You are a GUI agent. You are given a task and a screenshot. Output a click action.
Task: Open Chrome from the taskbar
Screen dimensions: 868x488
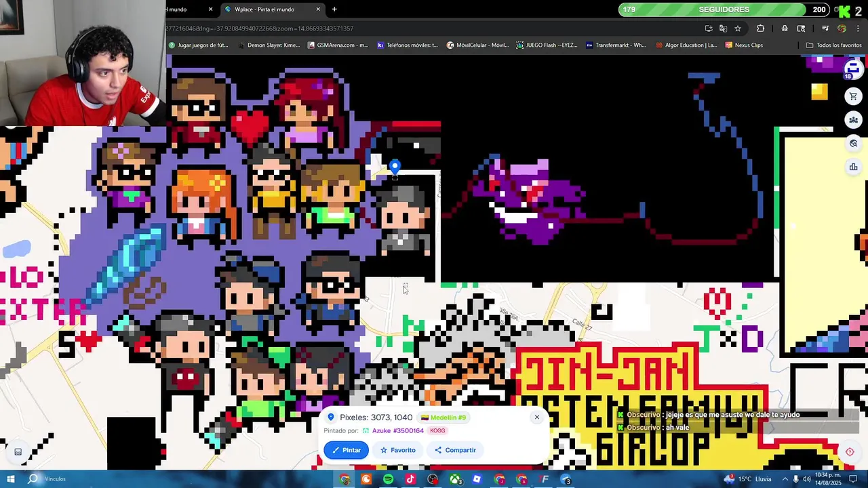(344, 480)
